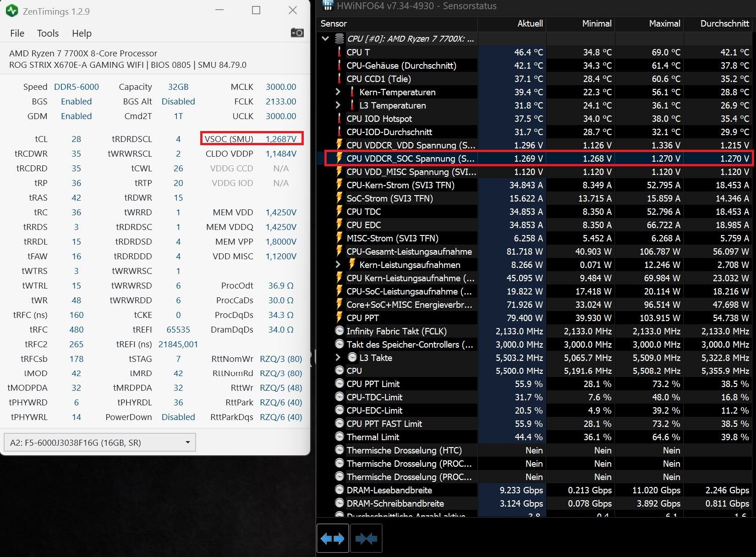Click the Minimal column header
The width and height of the screenshot is (756, 557).
pyautogui.click(x=581, y=24)
